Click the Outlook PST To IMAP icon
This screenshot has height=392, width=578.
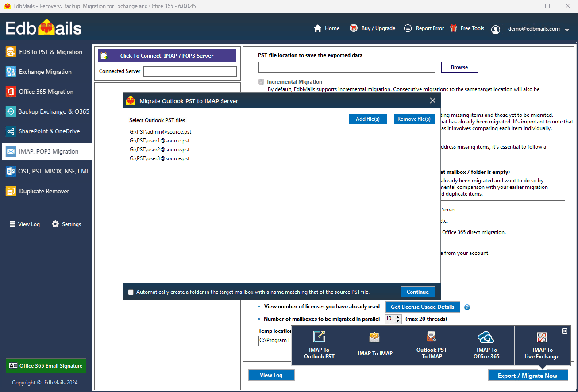tap(432, 337)
